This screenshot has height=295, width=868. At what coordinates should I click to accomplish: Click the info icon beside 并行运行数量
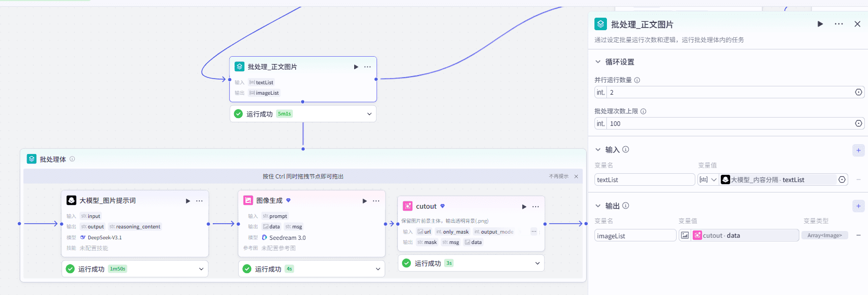pos(637,80)
